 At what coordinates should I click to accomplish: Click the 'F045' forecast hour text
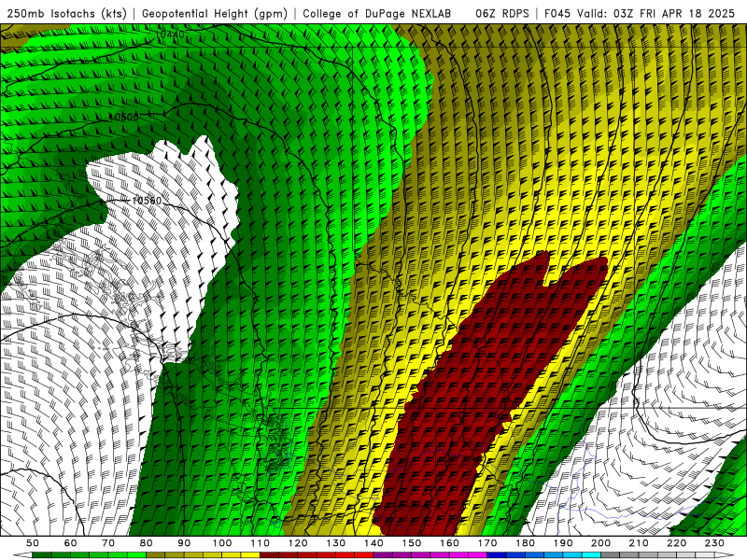(557, 13)
